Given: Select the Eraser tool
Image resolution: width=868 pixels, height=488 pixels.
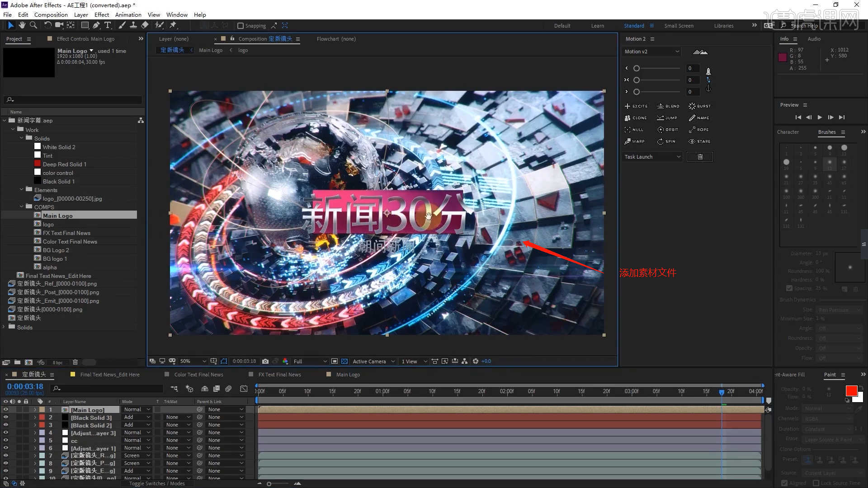Looking at the screenshot, I should 145,25.
